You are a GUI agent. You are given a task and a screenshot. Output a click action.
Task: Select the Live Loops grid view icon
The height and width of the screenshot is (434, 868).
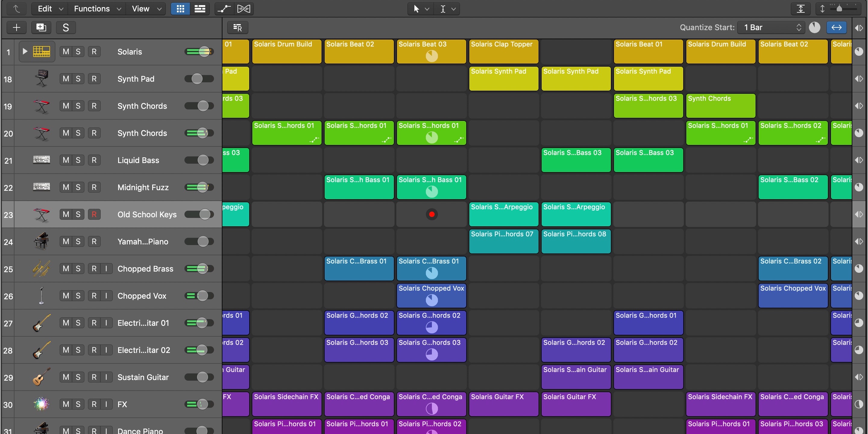coord(180,9)
